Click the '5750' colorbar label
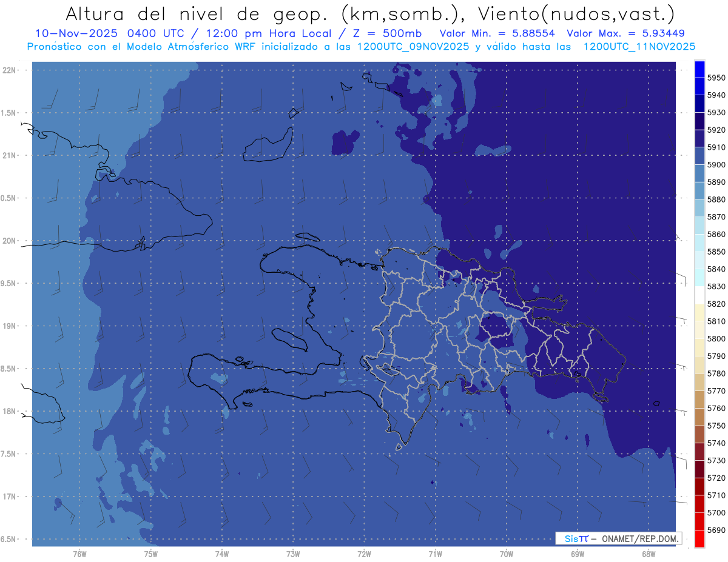This screenshot has width=728, height=562. pos(716,426)
